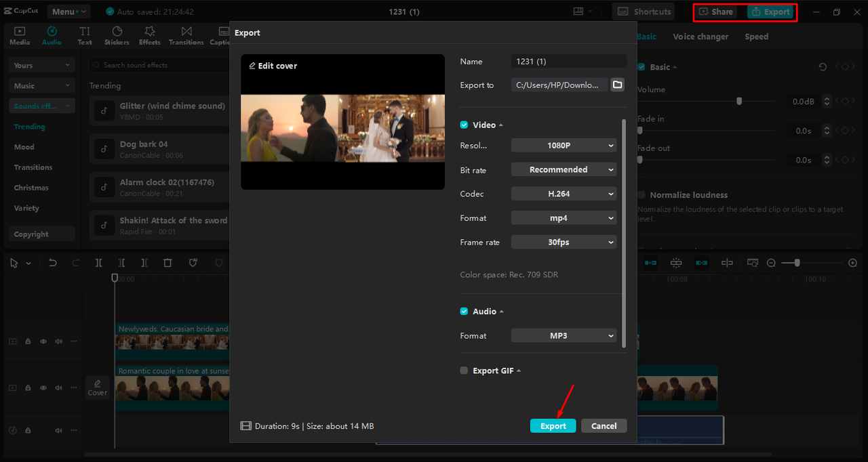
Task: Click the timeline zoom out magnifier
Action: click(772, 263)
